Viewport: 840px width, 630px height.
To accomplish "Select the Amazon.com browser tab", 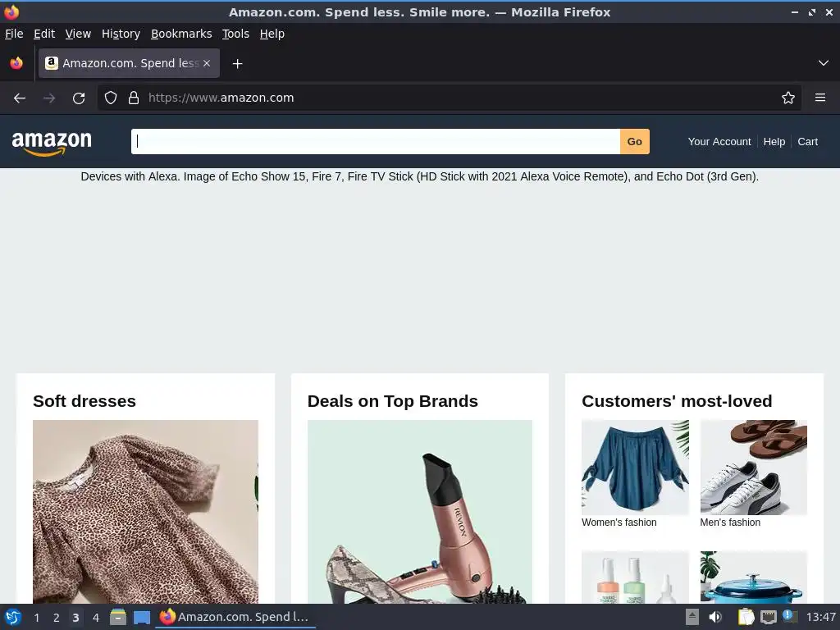I will click(x=129, y=63).
